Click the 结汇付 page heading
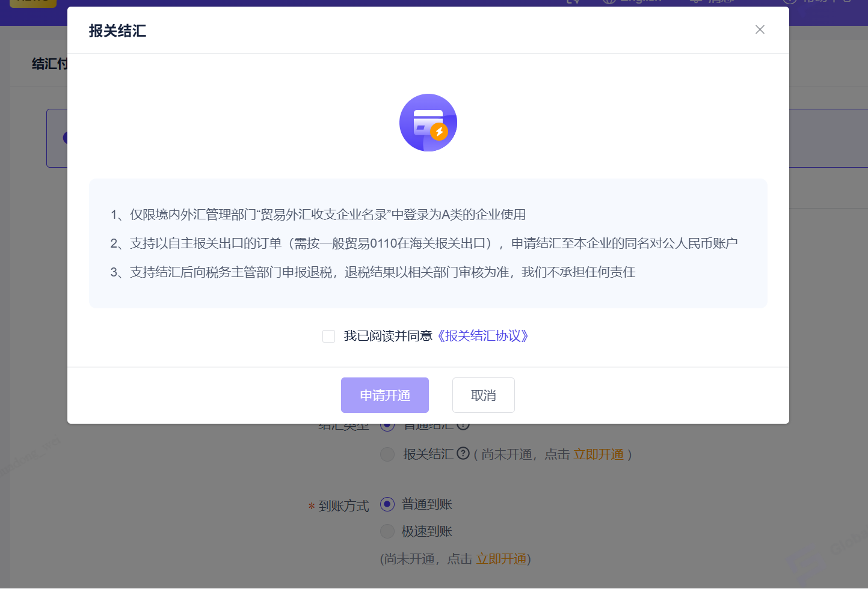This screenshot has height=589, width=868. 49,64
